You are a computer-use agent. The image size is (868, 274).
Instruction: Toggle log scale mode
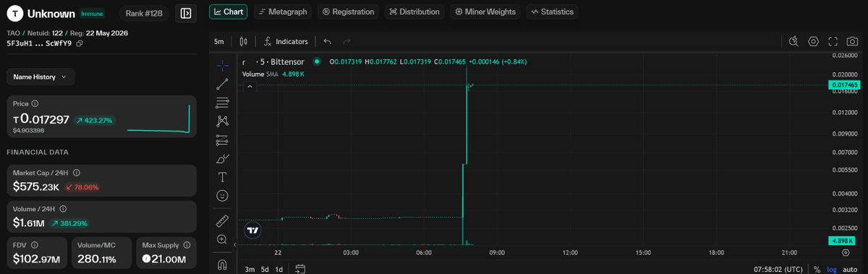832,269
